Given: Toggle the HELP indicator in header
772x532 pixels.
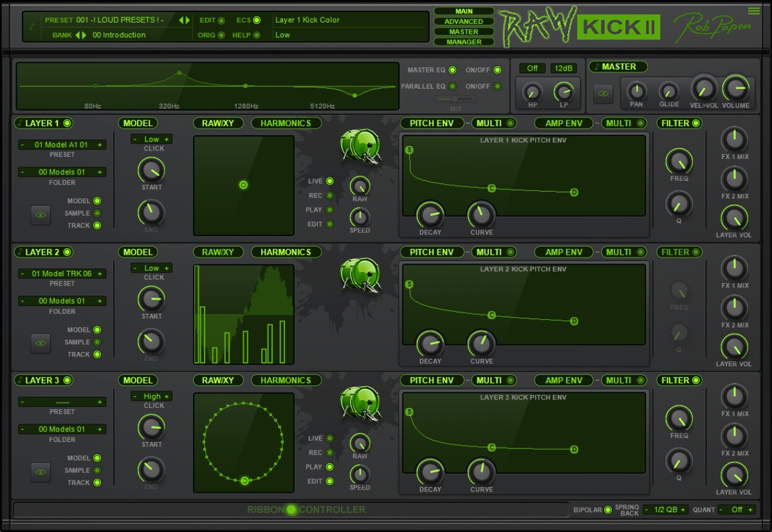Looking at the screenshot, I should (x=257, y=35).
